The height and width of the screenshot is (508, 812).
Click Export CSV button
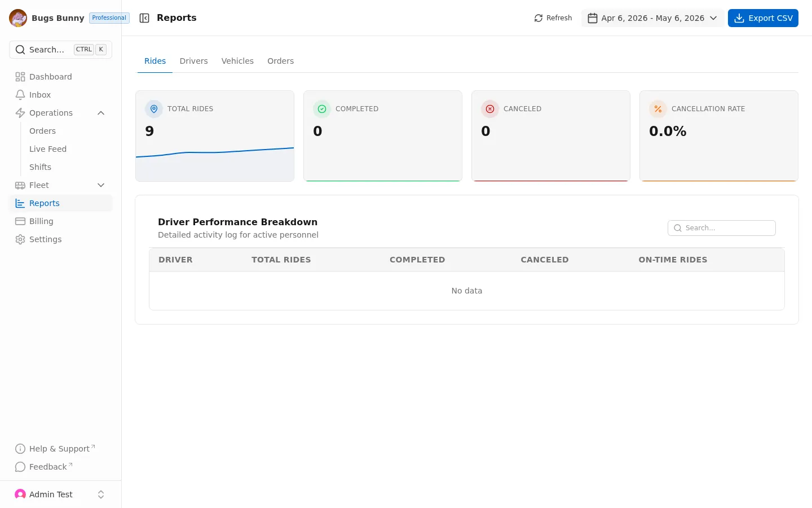pyautogui.click(x=763, y=18)
